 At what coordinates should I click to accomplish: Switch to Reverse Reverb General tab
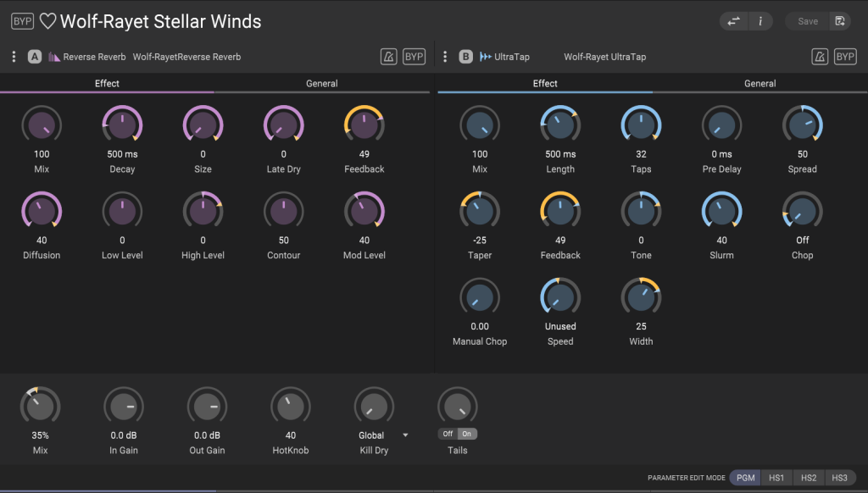[x=321, y=84]
